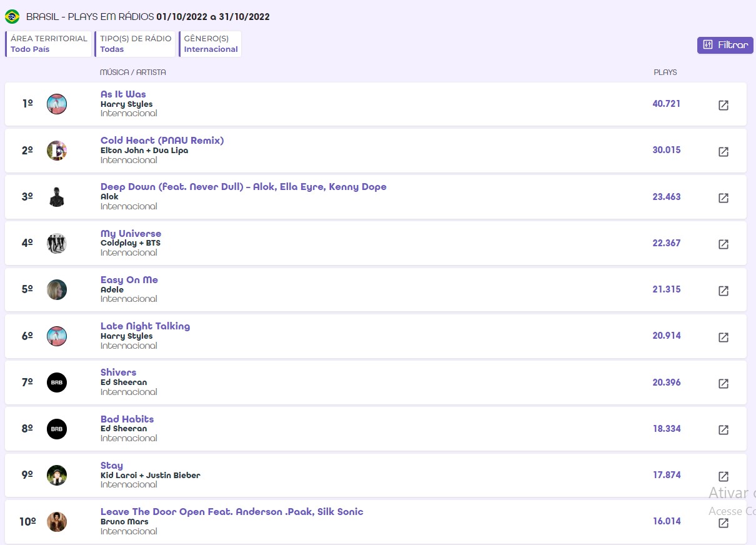Open the song Shivers
The width and height of the screenshot is (756, 545).
coord(118,372)
